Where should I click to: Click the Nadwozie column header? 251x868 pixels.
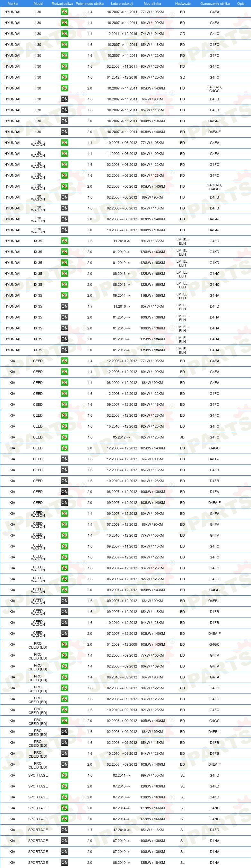(183, 4)
